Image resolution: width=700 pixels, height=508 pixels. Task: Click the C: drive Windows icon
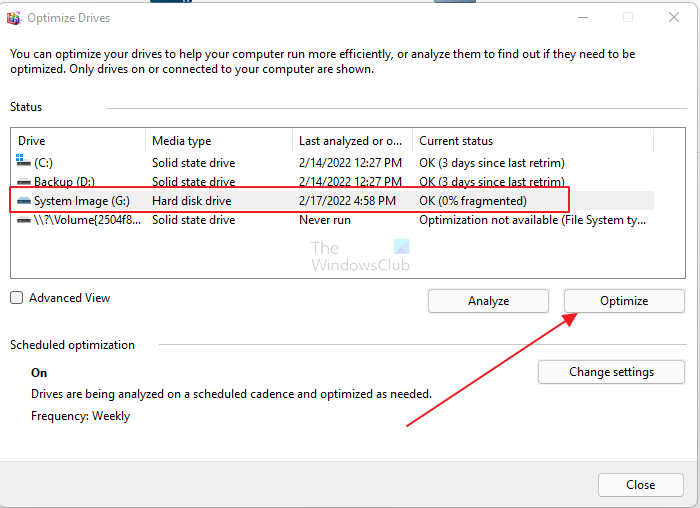24,162
